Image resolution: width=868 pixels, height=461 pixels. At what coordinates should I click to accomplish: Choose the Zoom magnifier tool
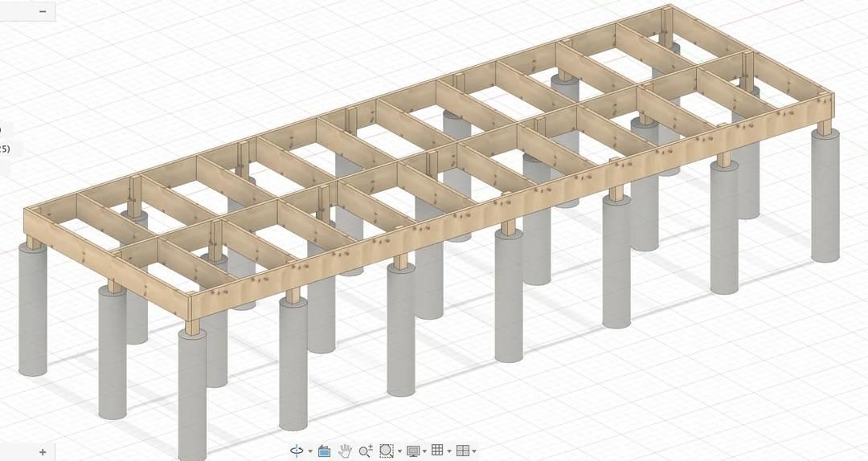tap(366, 451)
